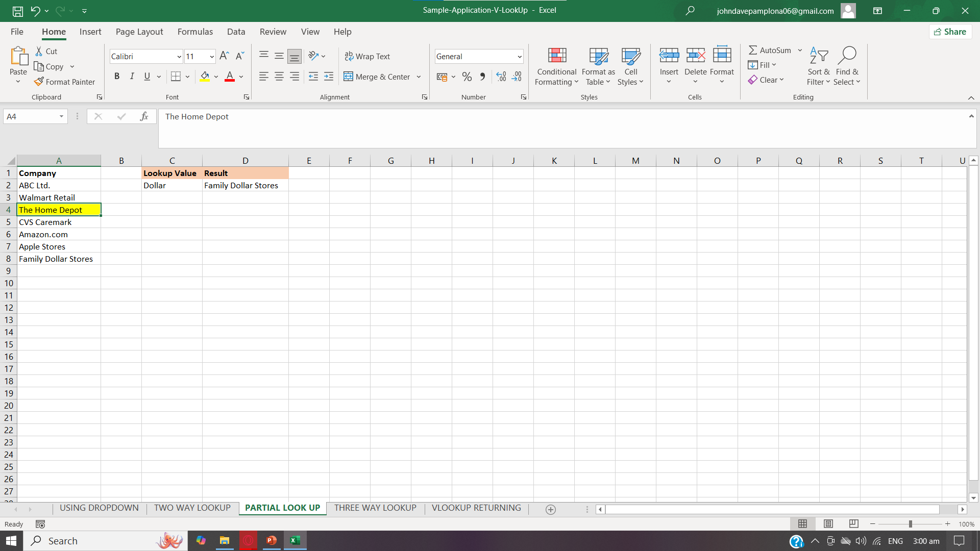Click the Merge & Center icon
Viewport: 980px width, 551px height.
(349, 77)
